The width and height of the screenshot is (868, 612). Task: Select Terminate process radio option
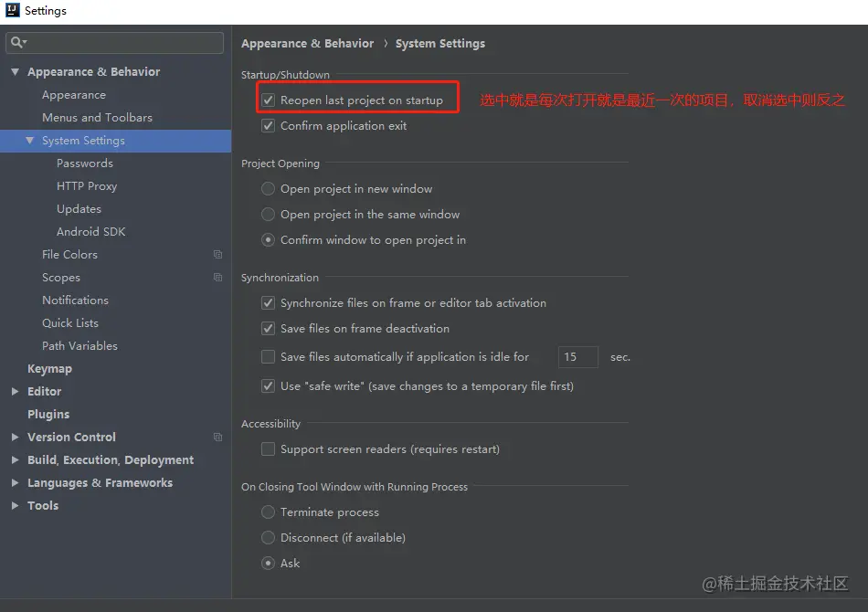(x=268, y=512)
